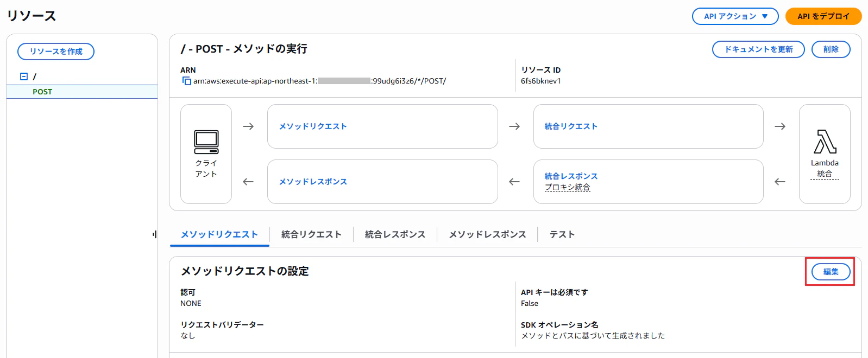Image resolution: width=868 pixels, height=358 pixels.
Task: Click the resource panel split handle
Action: pyautogui.click(x=154, y=234)
